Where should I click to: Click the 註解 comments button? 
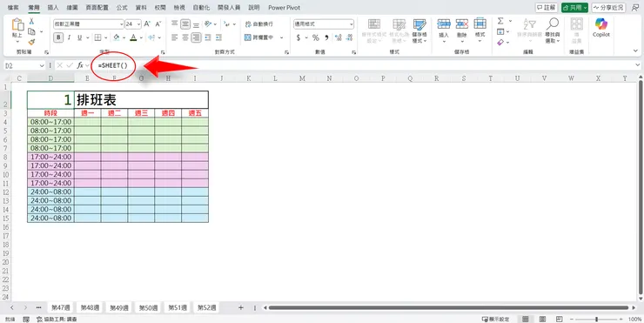547,7
